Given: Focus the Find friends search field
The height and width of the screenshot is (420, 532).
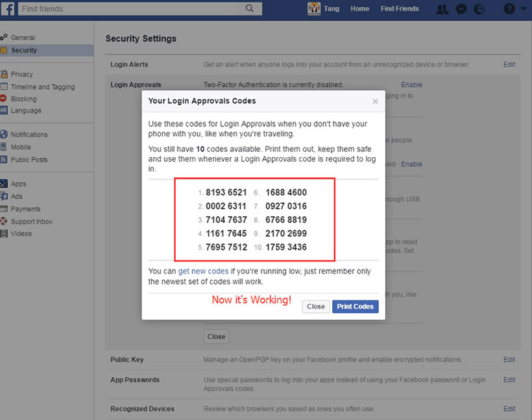Looking at the screenshot, I should [x=140, y=9].
